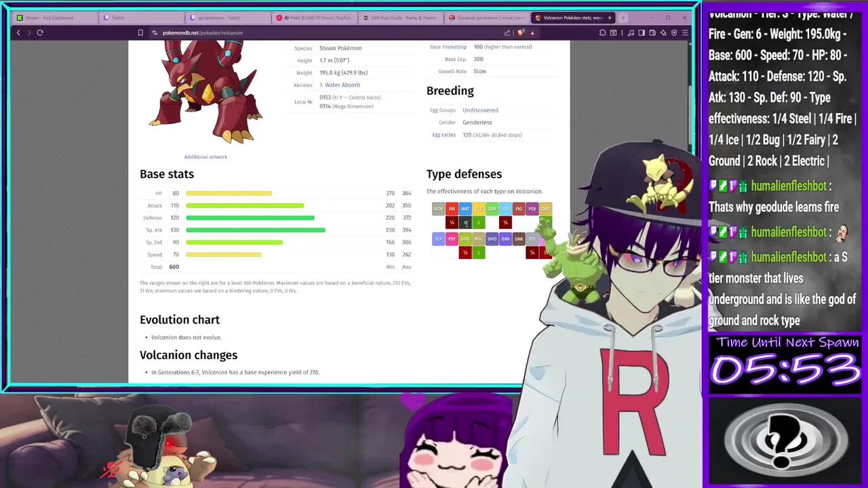Viewport: 868px width, 488px height.
Task: Open the Additional artwork link
Action: tap(205, 157)
